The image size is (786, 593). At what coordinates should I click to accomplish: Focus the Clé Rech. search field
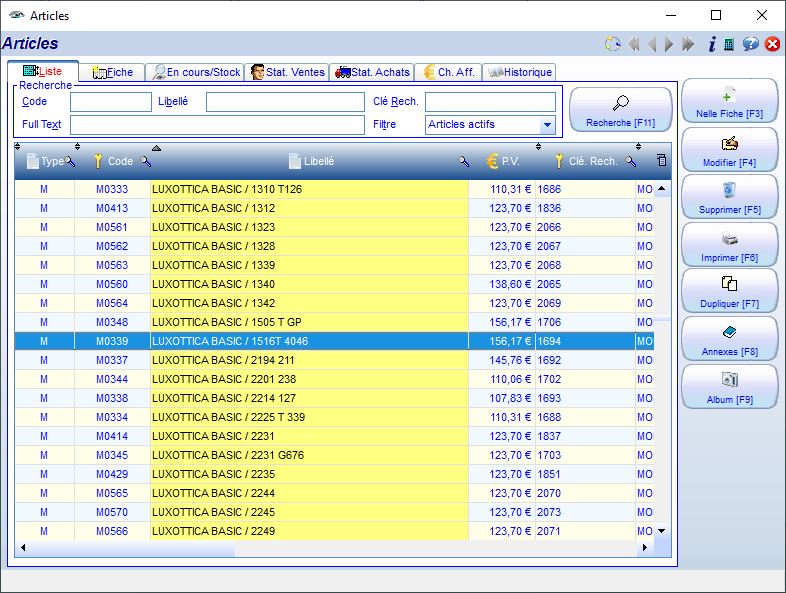[490, 102]
